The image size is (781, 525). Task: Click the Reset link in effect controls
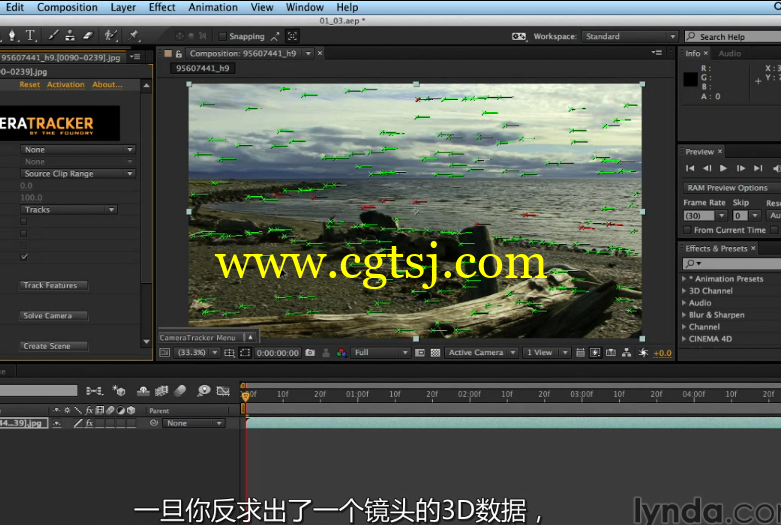pyautogui.click(x=29, y=85)
